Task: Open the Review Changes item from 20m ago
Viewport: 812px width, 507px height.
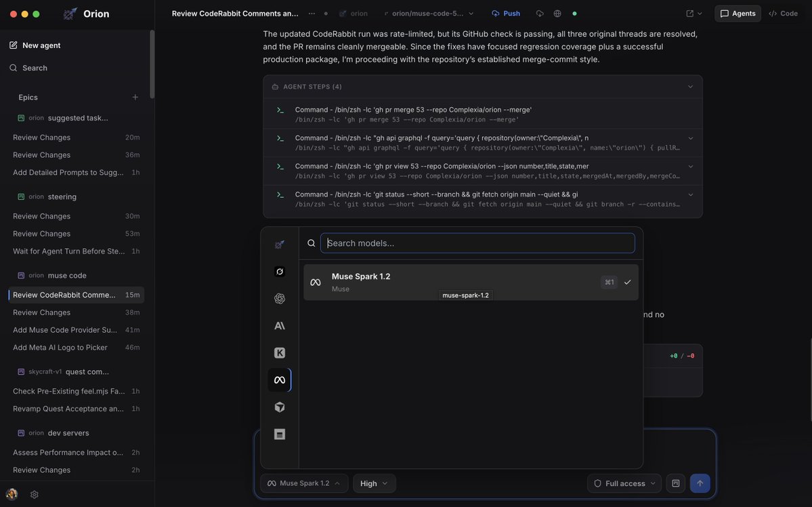Action: 76,138
